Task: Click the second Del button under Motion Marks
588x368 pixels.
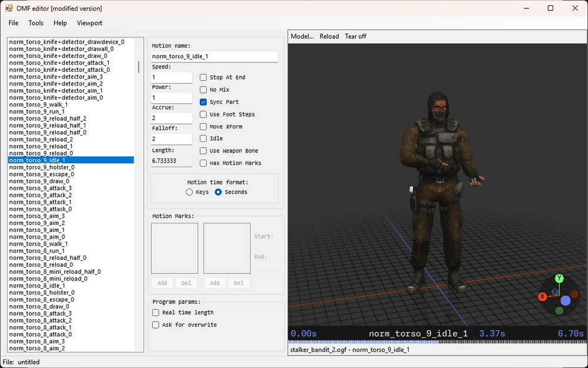Action: coord(239,283)
